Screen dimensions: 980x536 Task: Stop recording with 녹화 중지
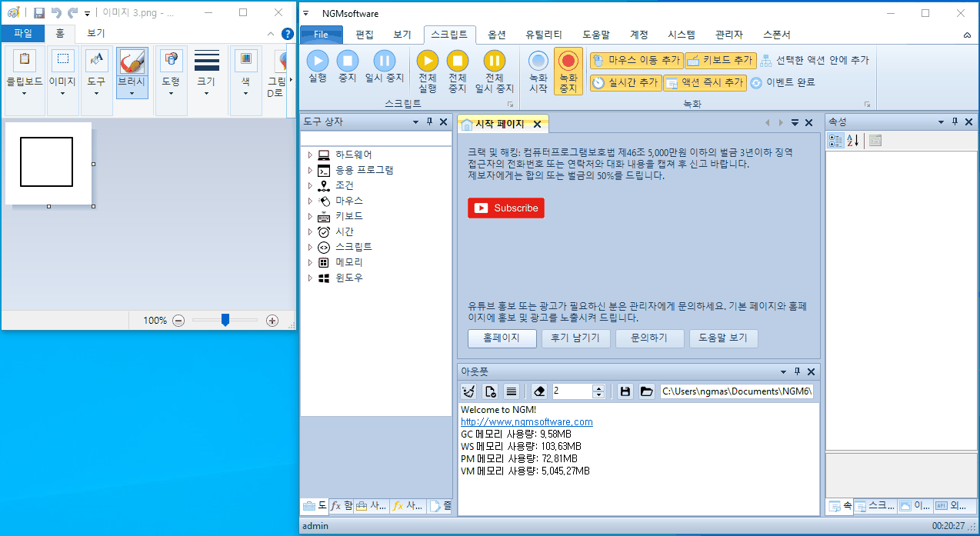568,72
